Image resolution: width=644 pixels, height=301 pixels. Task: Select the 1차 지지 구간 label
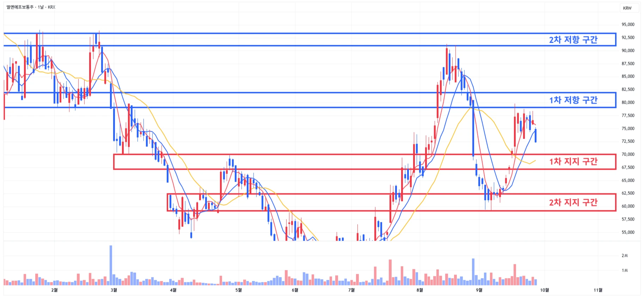tap(573, 162)
